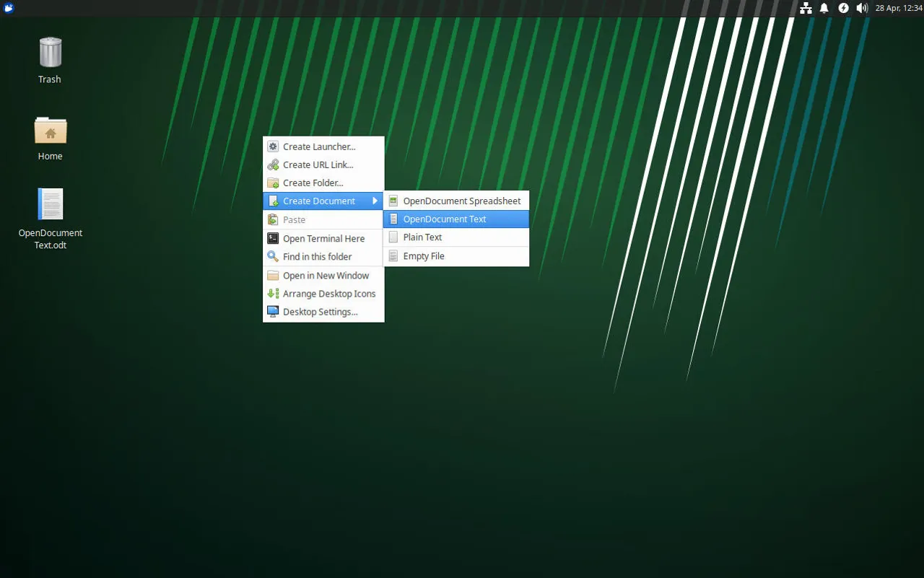Open the Trash desktop icon
Screen dimensions: 924x578
[x=50, y=53]
